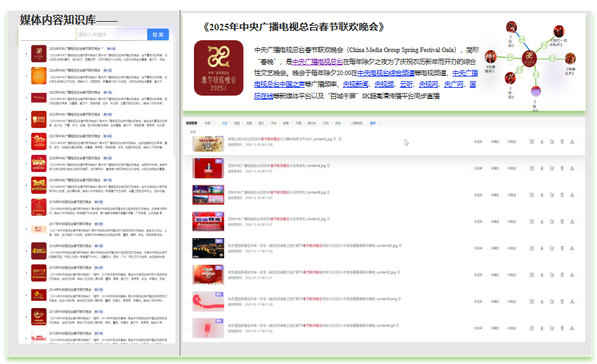
Task: Delete the content6.png file
Action: tap(562, 301)
